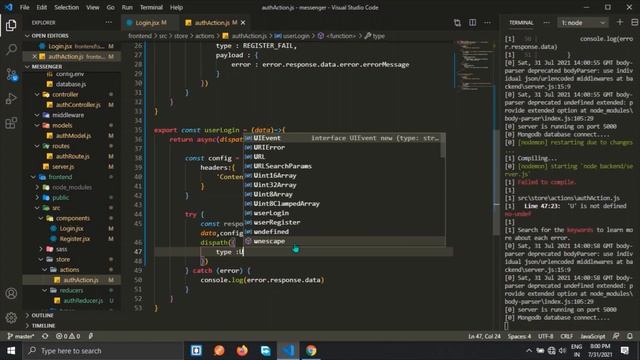Screen dimensions: 640x360
Task: Open Chrome from the taskbar
Action: point(311,351)
